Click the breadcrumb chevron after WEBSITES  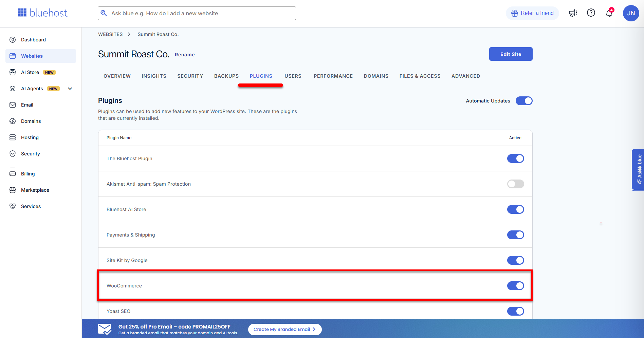coord(129,34)
